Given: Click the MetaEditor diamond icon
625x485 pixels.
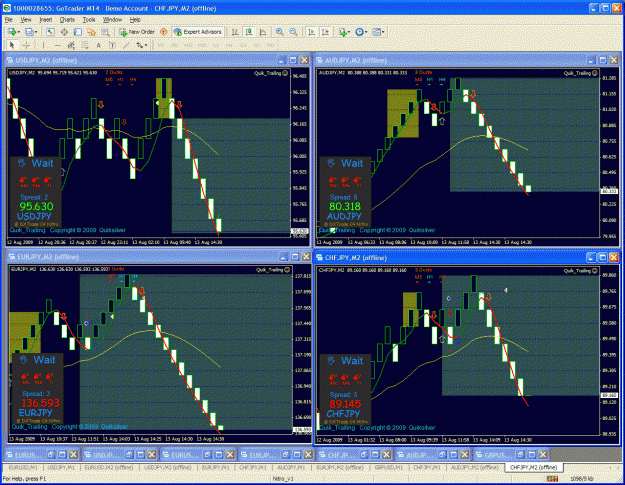Looking at the screenshot, I should point(163,32).
